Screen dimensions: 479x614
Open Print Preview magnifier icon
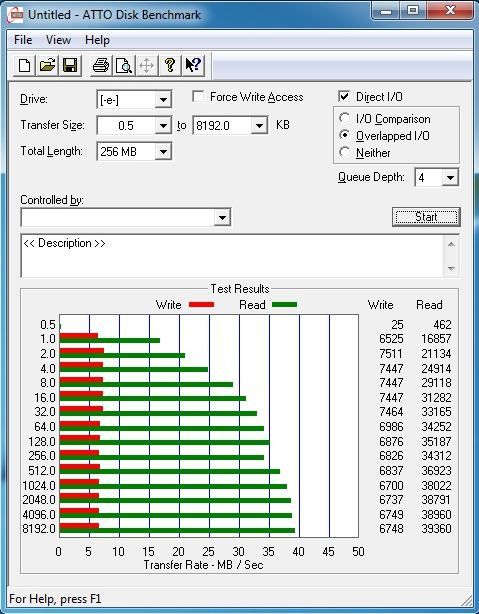click(124, 65)
